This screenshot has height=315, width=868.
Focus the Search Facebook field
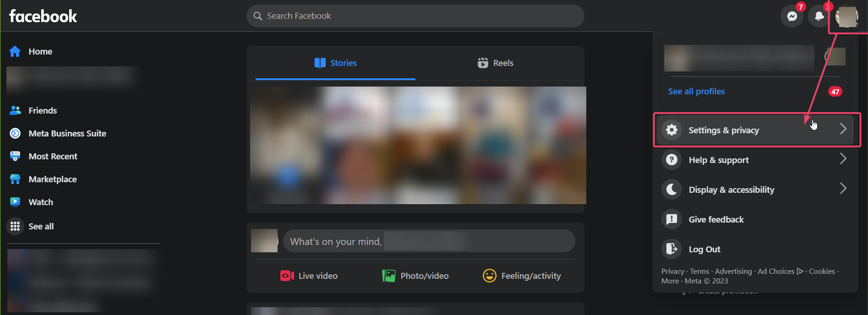[x=415, y=16]
